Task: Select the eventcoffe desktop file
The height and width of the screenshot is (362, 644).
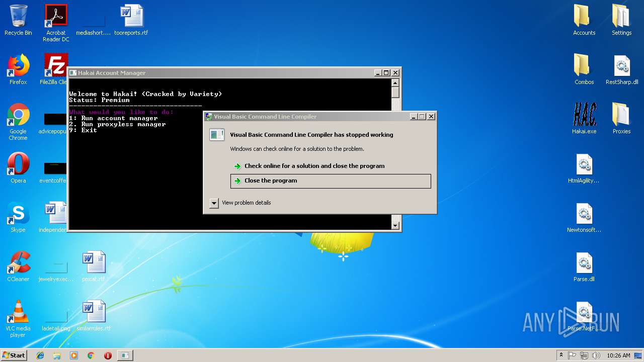Action: (x=53, y=172)
